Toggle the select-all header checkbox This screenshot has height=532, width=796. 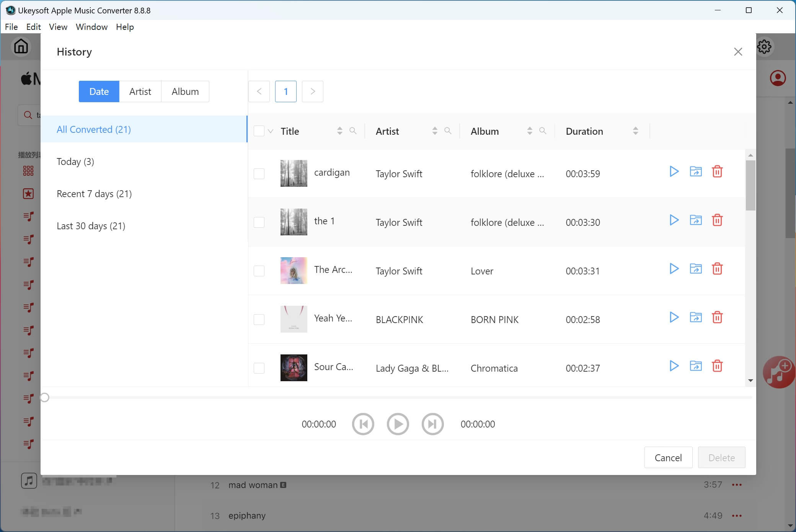click(259, 131)
